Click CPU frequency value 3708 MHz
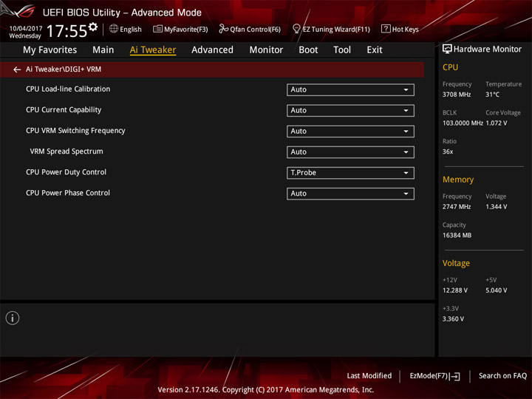The height and width of the screenshot is (399, 532). tap(457, 95)
